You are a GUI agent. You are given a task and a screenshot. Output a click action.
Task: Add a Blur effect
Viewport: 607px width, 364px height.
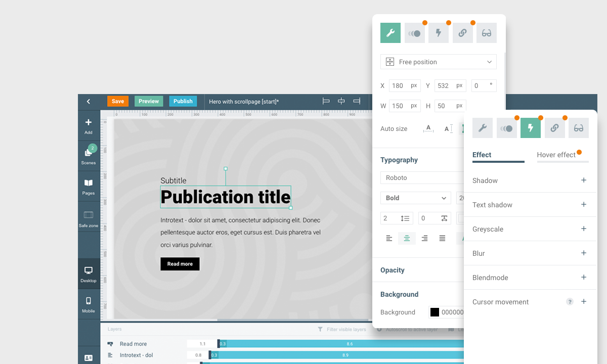[x=584, y=253]
